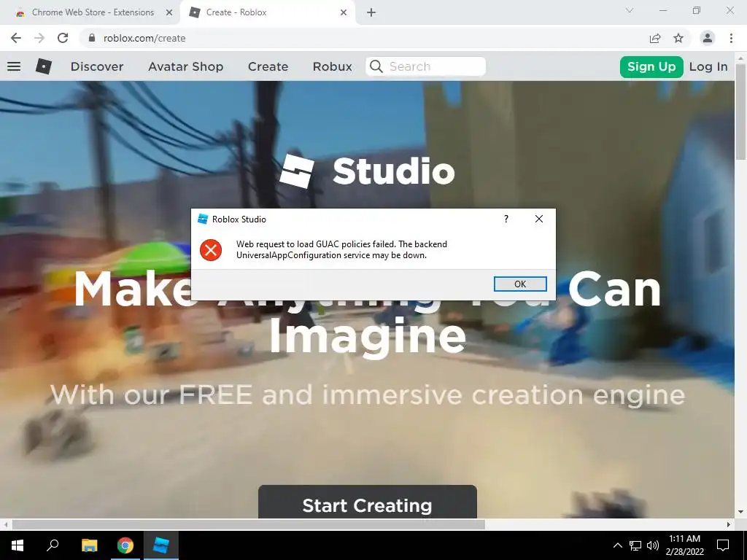
Task: Click the Start Creating button
Action: [368, 502]
